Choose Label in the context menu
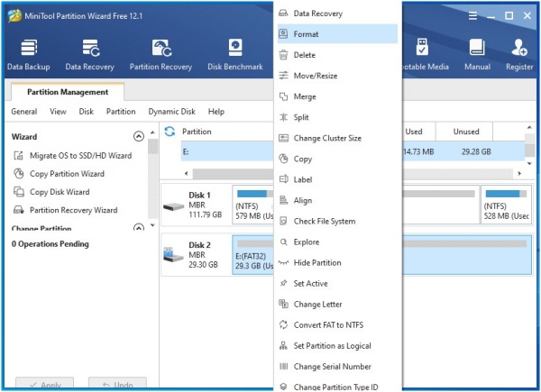 337,179
